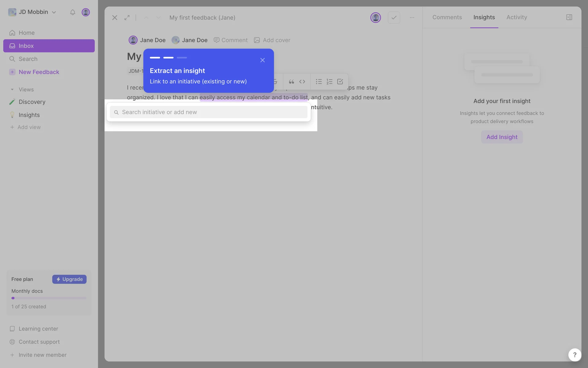Open the JD Mobbin workspace dropdown
This screenshot has height=368, width=588.
pyautogui.click(x=33, y=12)
